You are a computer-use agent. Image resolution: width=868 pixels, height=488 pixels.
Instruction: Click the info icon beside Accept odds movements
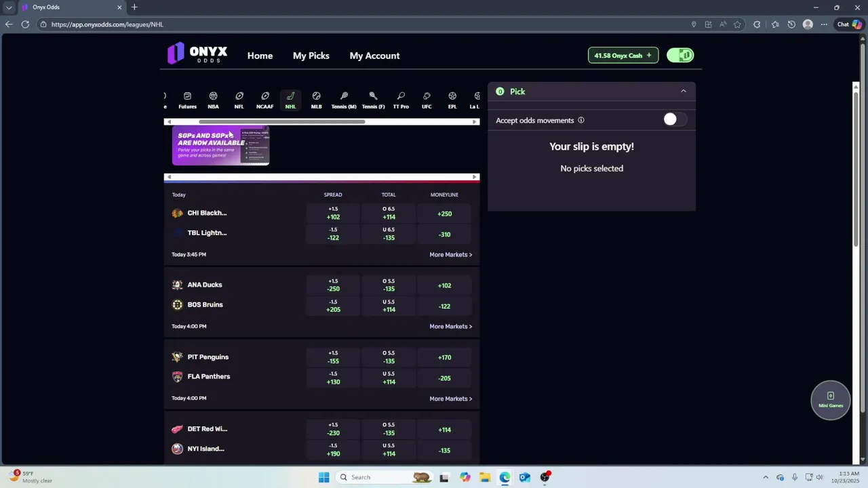[580, 120]
